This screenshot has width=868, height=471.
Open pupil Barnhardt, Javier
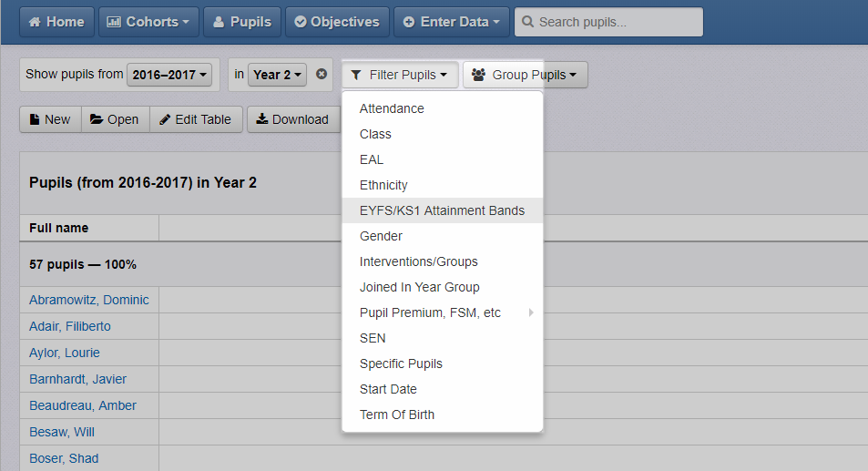77,379
